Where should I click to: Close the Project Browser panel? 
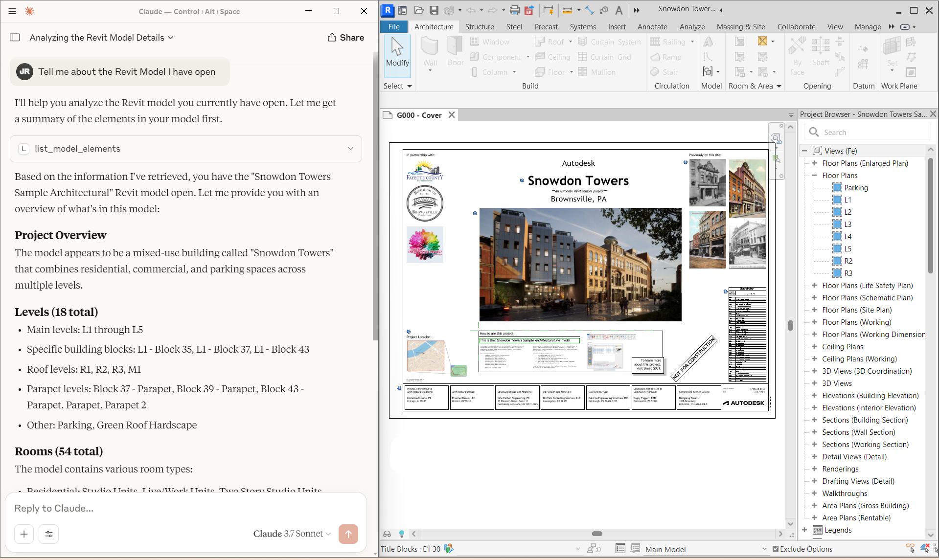pyautogui.click(x=933, y=114)
